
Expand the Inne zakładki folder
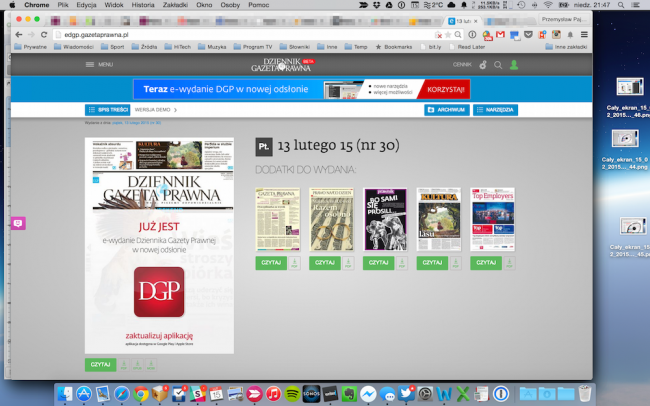pos(566,47)
